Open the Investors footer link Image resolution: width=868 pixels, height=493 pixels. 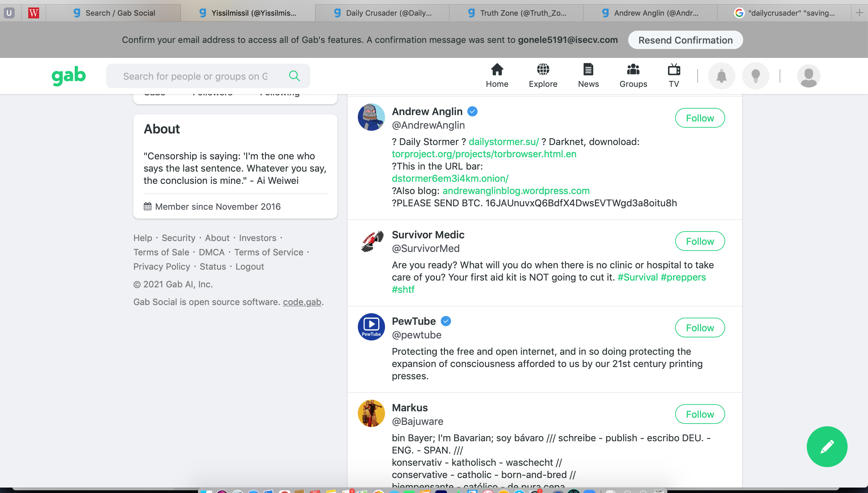click(257, 238)
